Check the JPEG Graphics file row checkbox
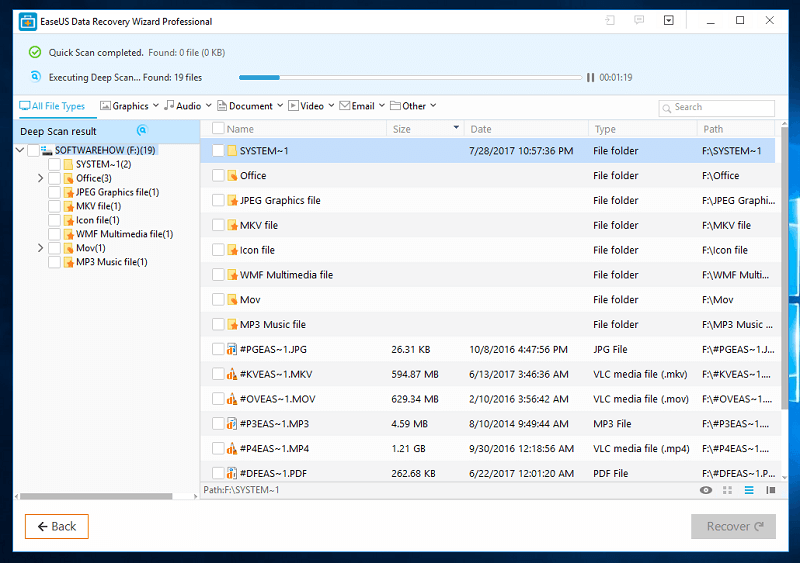The image size is (800, 563). tap(218, 200)
